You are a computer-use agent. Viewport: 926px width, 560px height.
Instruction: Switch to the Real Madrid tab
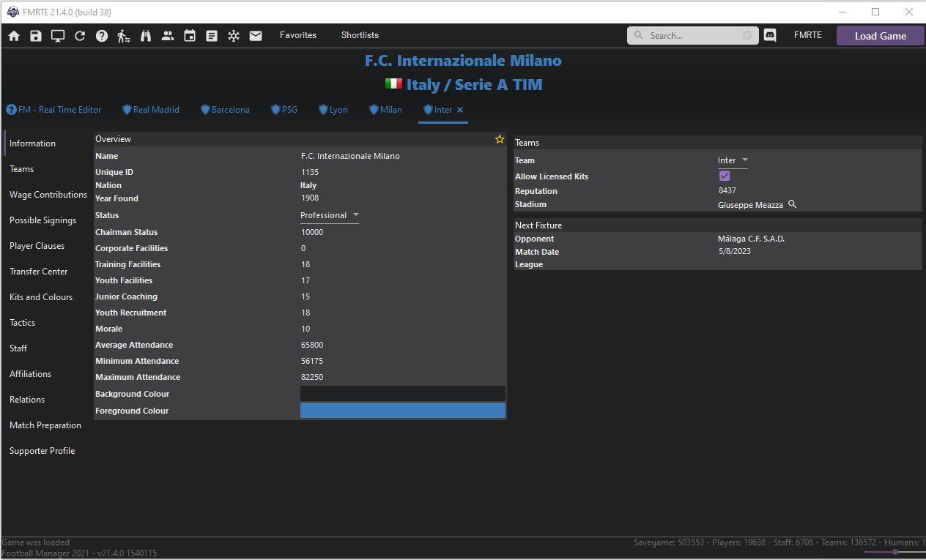(150, 110)
